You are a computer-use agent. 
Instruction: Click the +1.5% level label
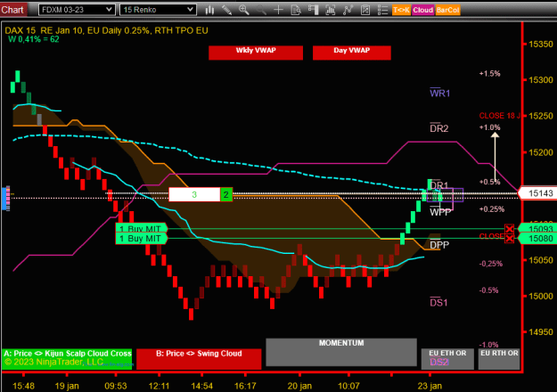tap(490, 73)
